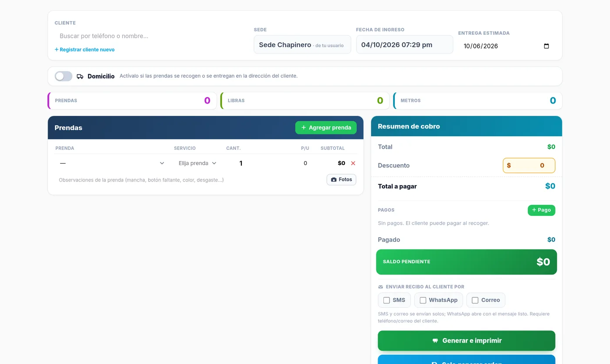Check the SMS receipt option
610x364 pixels.
point(386,300)
